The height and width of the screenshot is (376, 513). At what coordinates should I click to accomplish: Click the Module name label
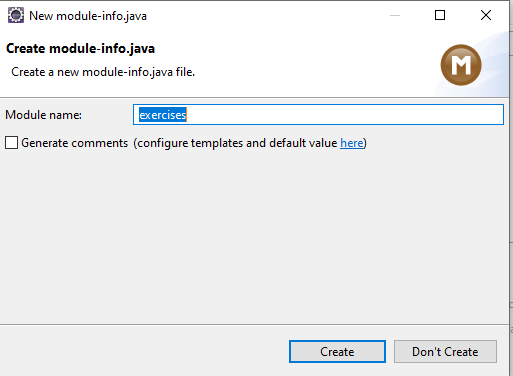43,115
